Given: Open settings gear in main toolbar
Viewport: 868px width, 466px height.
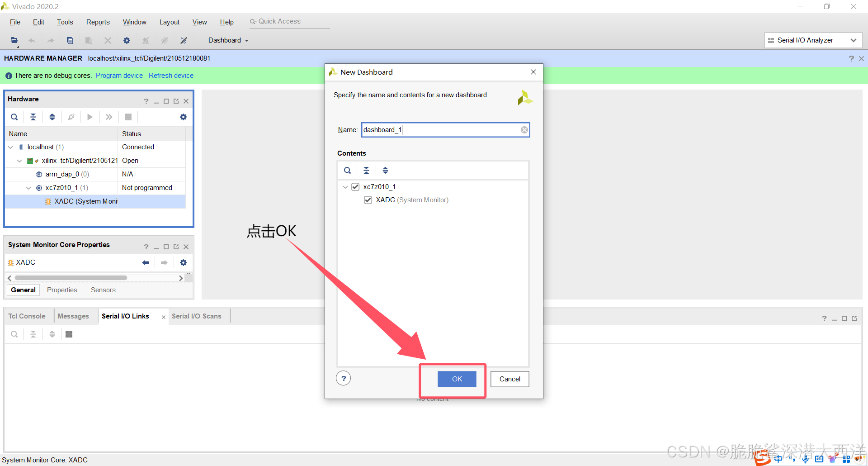Looking at the screenshot, I should [x=127, y=40].
